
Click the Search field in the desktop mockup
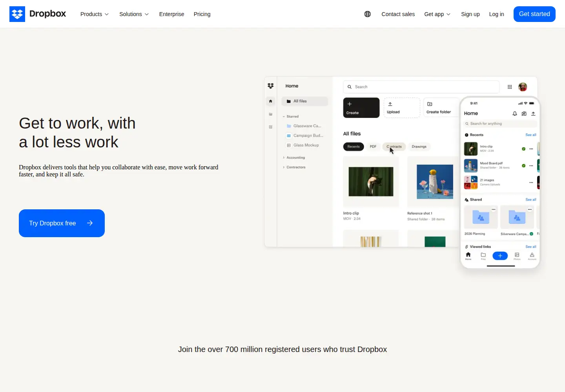(x=421, y=87)
